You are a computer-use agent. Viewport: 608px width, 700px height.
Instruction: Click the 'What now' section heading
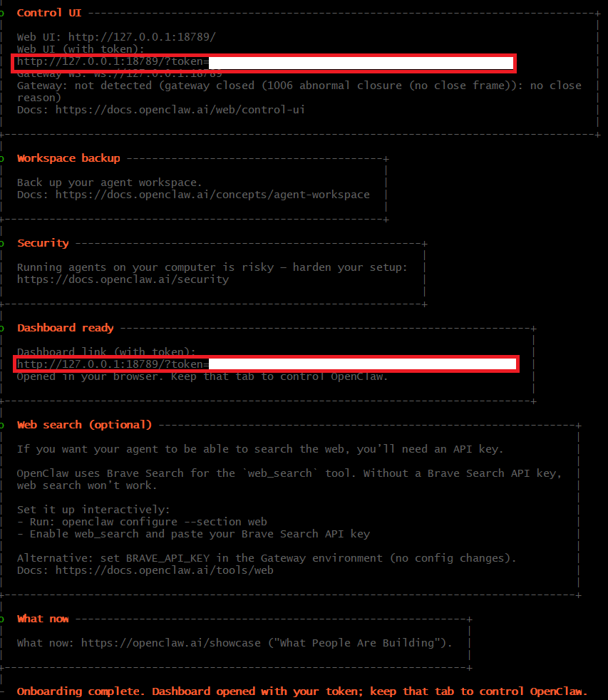pyautogui.click(x=43, y=619)
